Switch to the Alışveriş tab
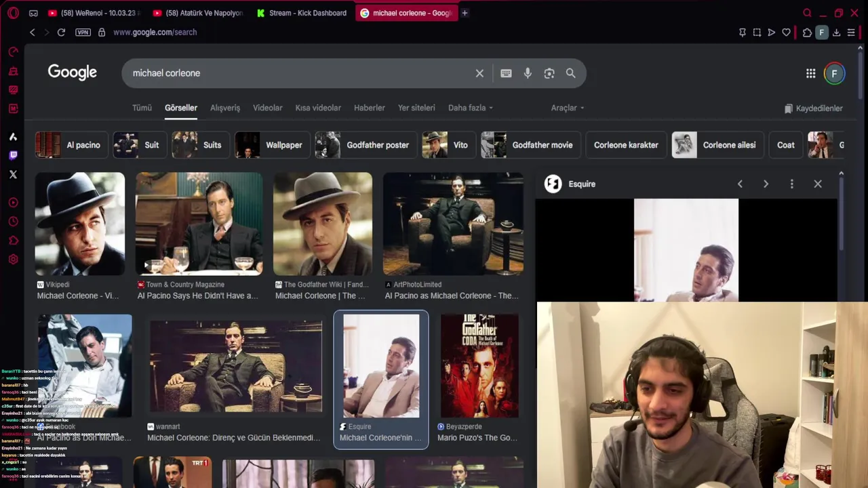Image resolution: width=868 pixels, height=488 pixels. click(x=225, y=108)
